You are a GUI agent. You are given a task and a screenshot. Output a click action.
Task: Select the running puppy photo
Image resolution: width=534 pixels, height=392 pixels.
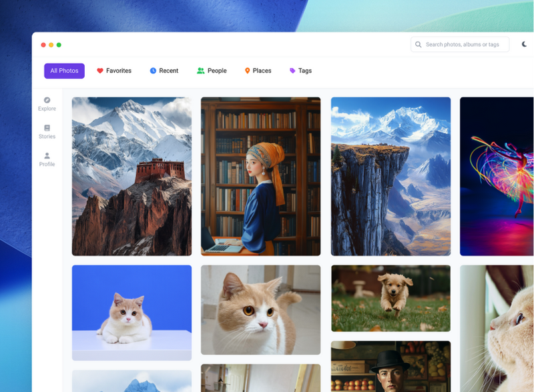(x=390, y=298)
